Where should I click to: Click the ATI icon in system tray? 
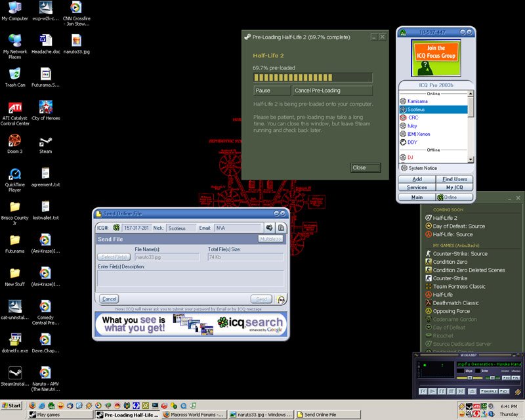(476, 406)
